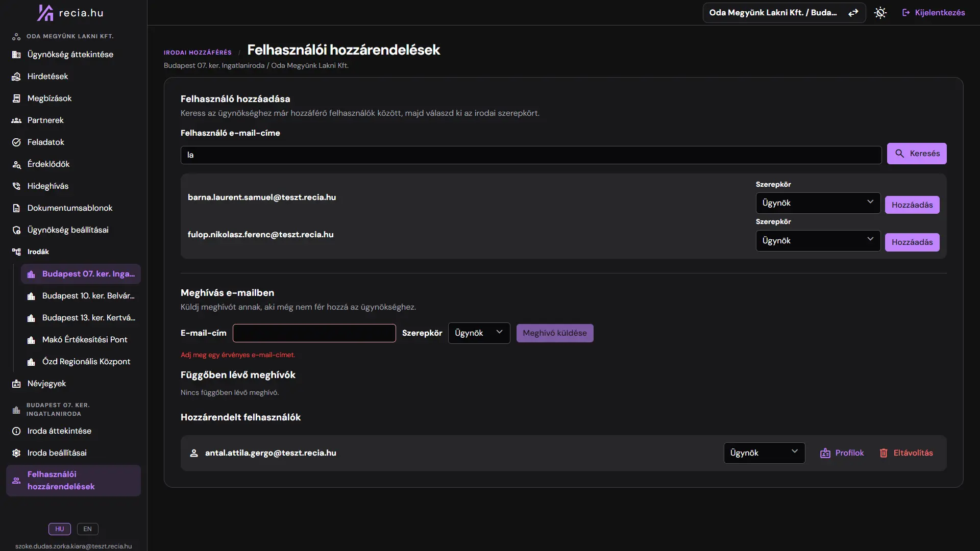
Task: Open Feladatok in sidebar
Action: tap(73, 142)
